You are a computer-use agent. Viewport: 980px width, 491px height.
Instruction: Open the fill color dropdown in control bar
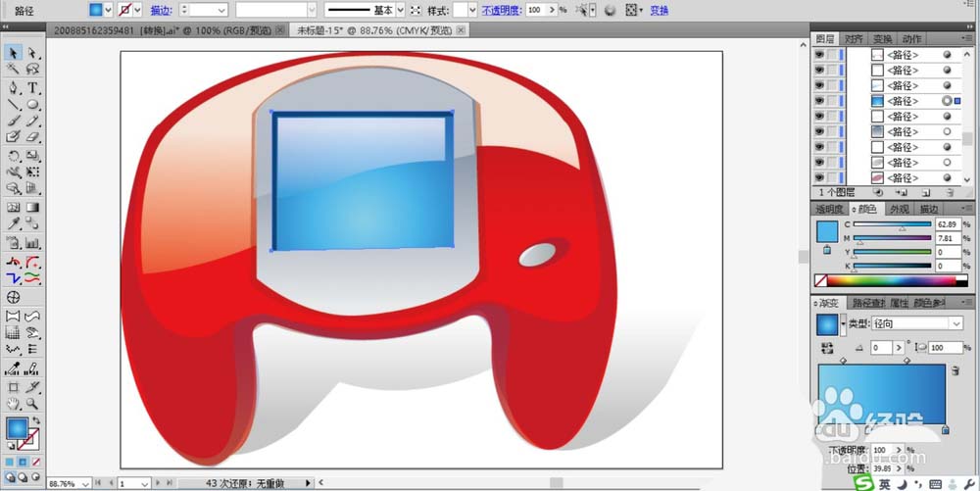point(108,10)
